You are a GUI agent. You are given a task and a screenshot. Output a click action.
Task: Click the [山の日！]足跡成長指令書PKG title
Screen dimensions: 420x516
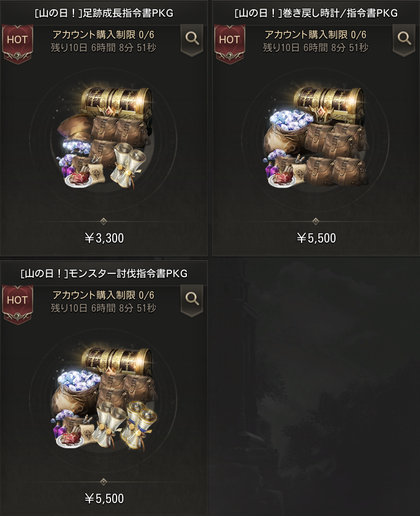click(x=104, y=13)
